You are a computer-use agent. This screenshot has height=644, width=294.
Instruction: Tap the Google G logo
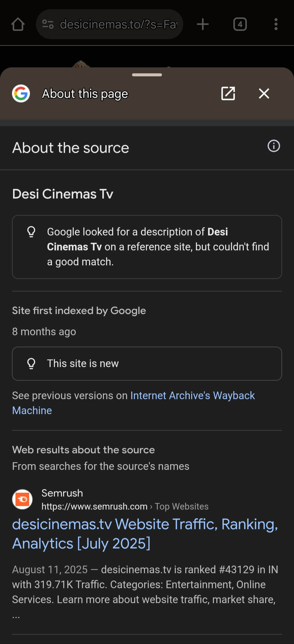click(21, 94)
